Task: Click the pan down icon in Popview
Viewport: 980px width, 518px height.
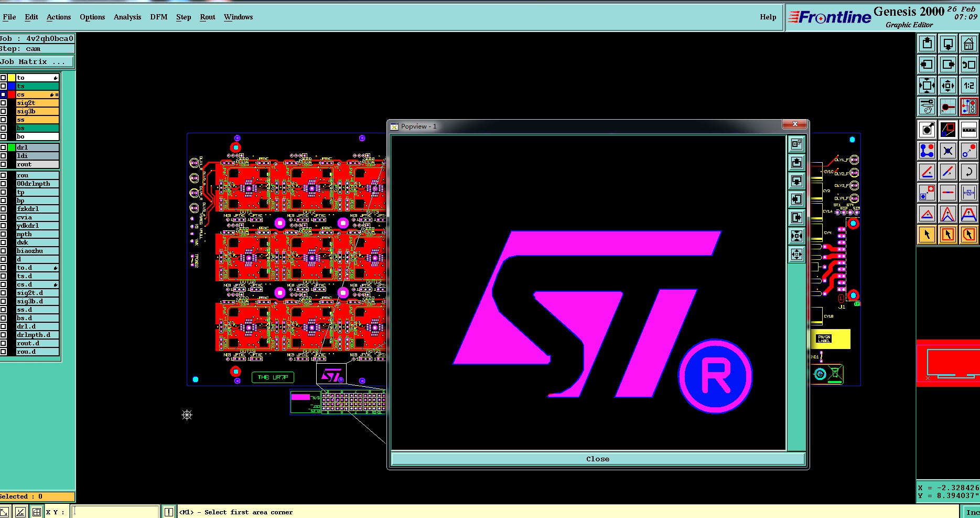Action: click(x=796, y=181)
